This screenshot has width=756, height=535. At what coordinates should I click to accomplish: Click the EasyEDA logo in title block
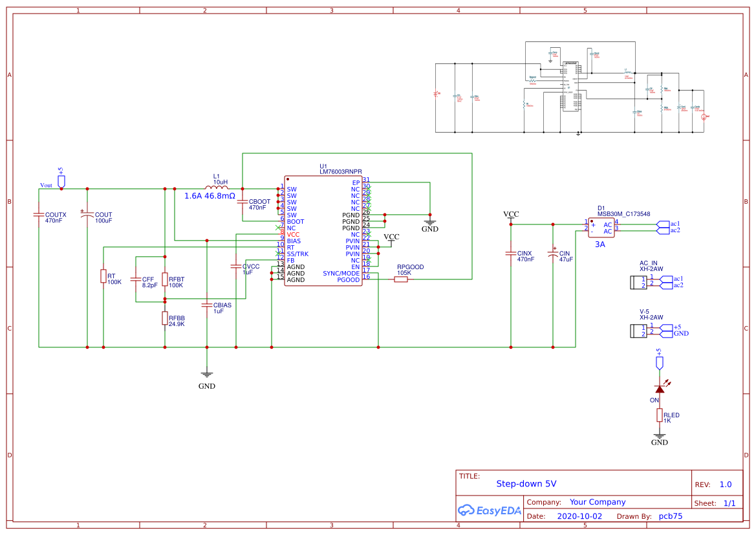(x=490, y=510)
